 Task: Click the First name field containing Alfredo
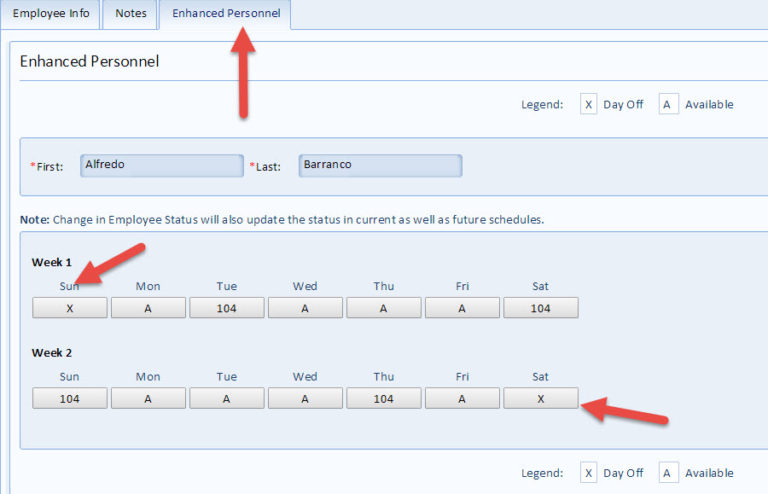[x=162, y=166]
